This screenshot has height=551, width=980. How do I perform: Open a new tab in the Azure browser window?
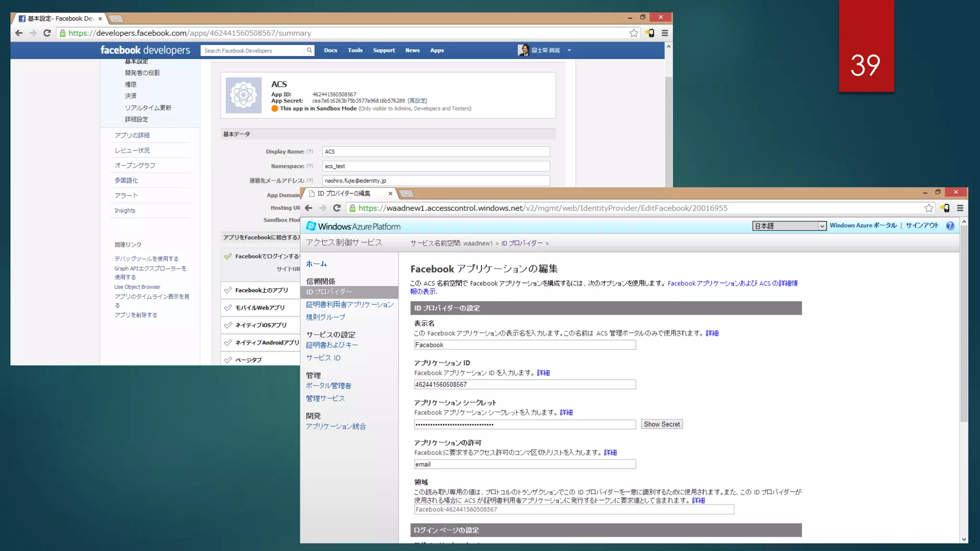(406, 194)
